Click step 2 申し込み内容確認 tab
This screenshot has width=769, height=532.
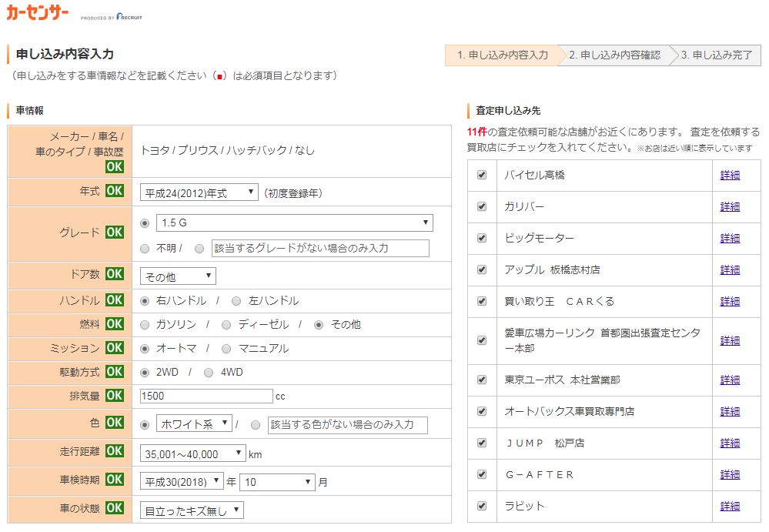pos(614,55)
